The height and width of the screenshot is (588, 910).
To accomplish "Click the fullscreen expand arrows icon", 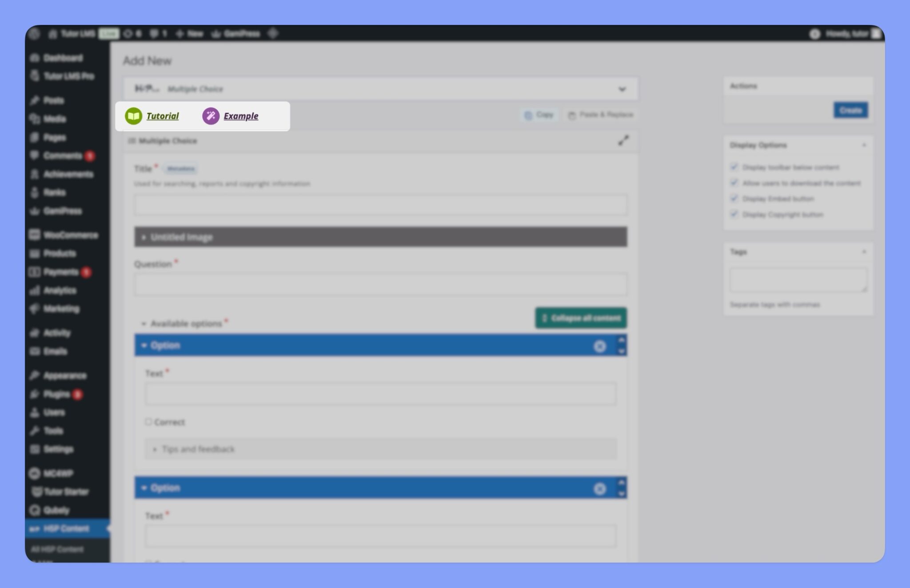I will (x=623, y=140).
